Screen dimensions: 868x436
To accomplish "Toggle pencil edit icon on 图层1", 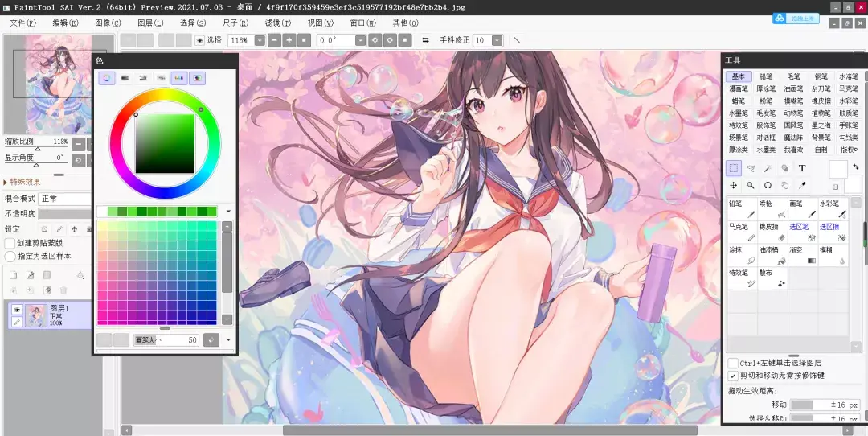I will click(x=17, y=321).
